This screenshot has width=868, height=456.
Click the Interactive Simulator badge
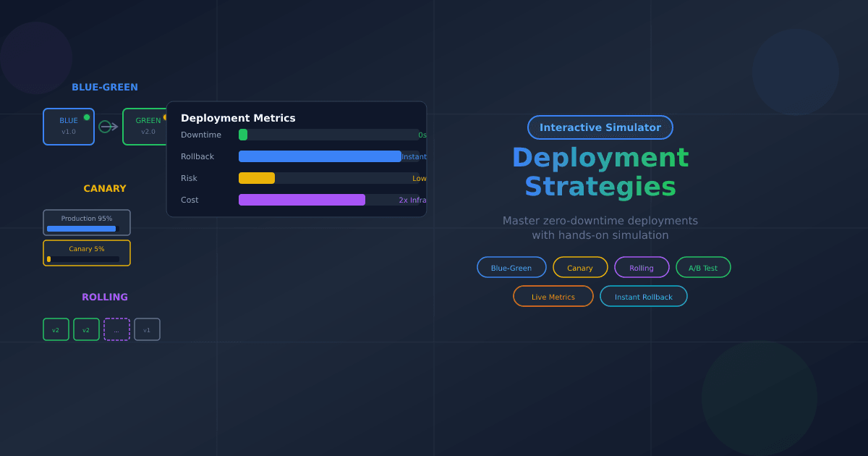coord(600,127)
